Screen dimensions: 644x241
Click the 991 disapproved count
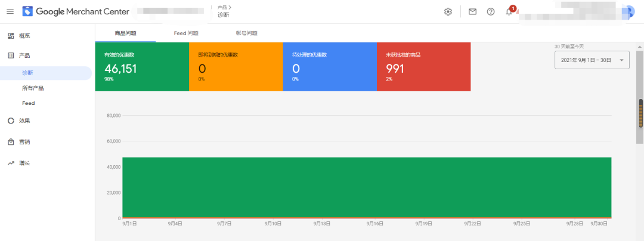coord(395,69)
